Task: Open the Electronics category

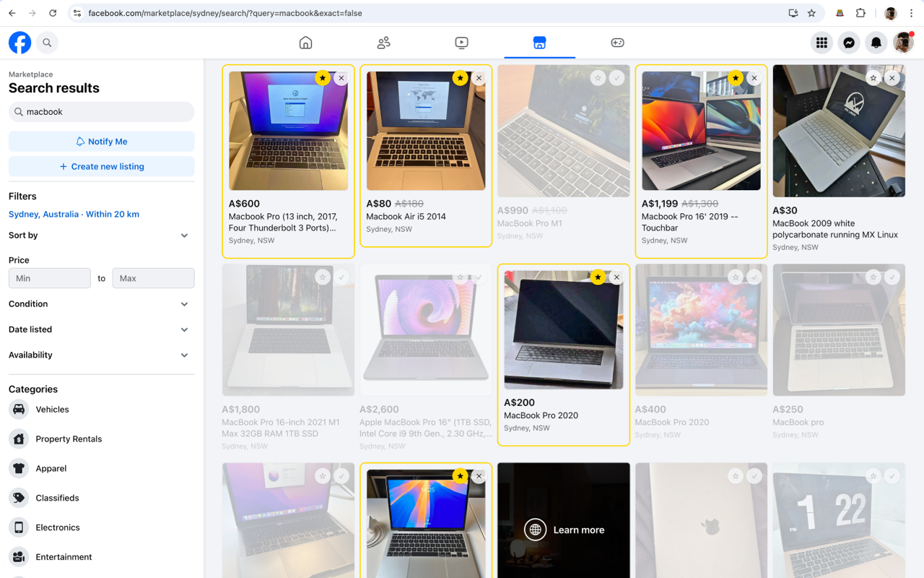Action: pyautogui.click(x=102, y=527)
